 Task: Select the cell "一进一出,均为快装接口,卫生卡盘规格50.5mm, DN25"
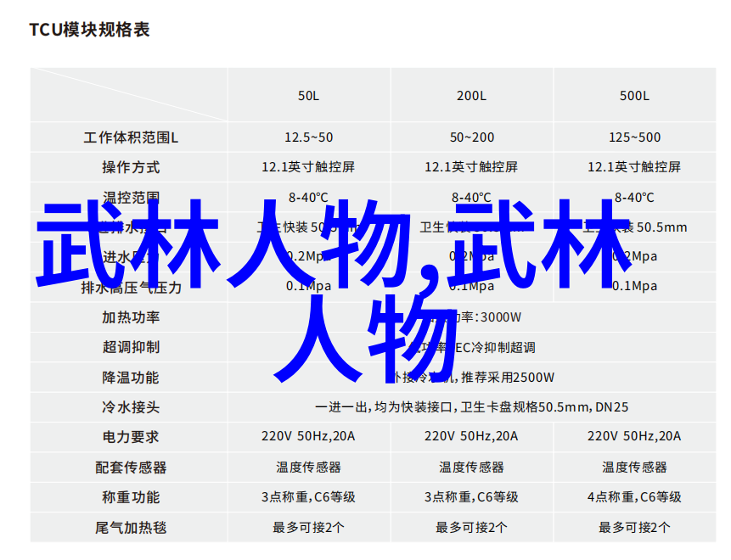[472, 407]
